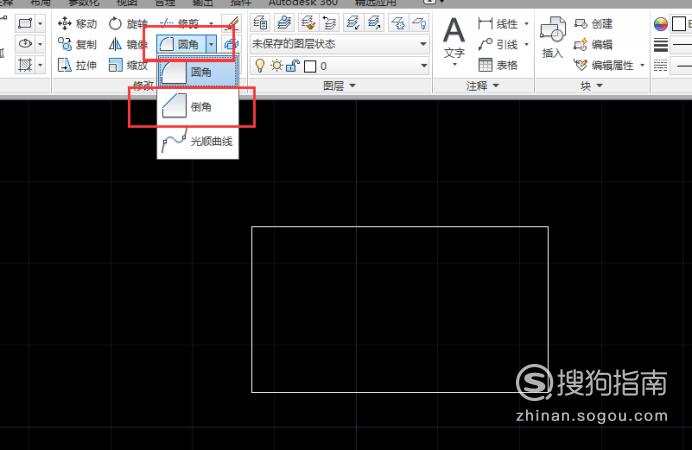The width and height of the screenshot is (692, 450).
Task: Click the Turn Off layer bulb icon
Action: (x=419, y=22)
